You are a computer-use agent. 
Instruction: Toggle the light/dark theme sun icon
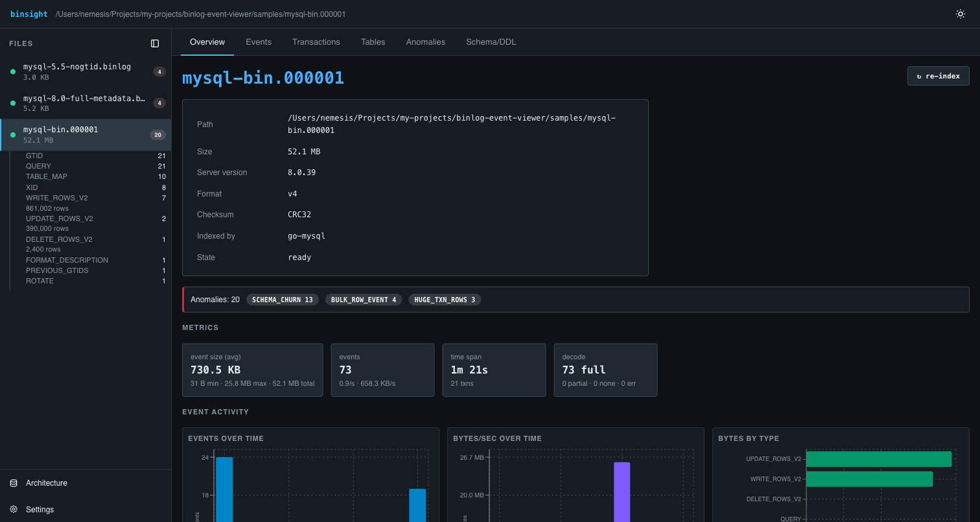961,14
